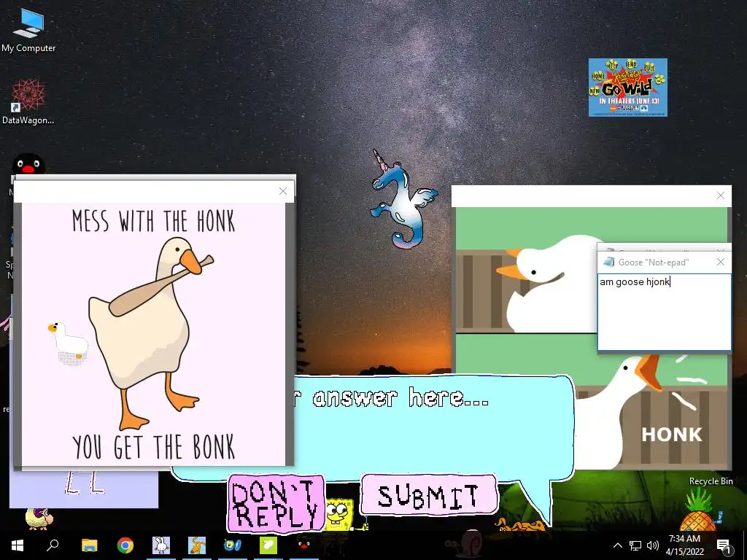Open the network status tray icon

[x=635, y=545]
